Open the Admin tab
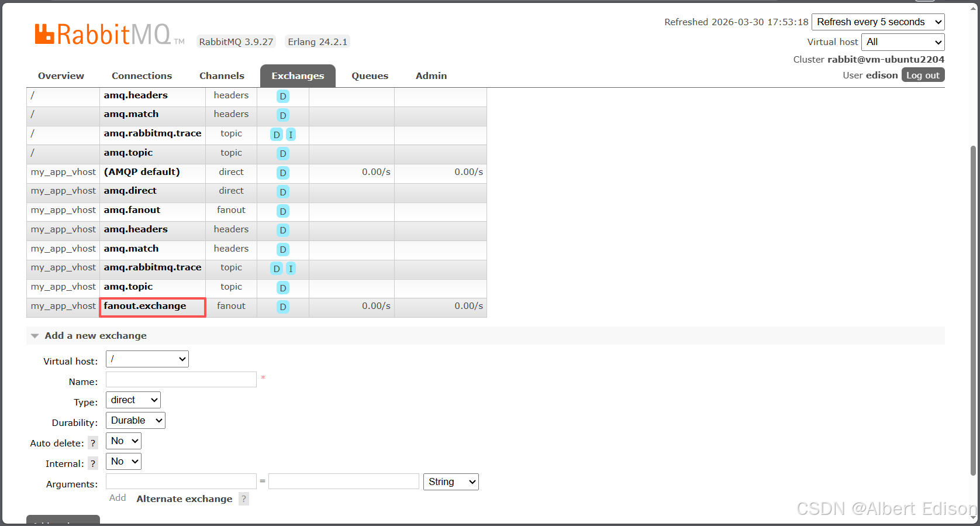 [432, 76]
